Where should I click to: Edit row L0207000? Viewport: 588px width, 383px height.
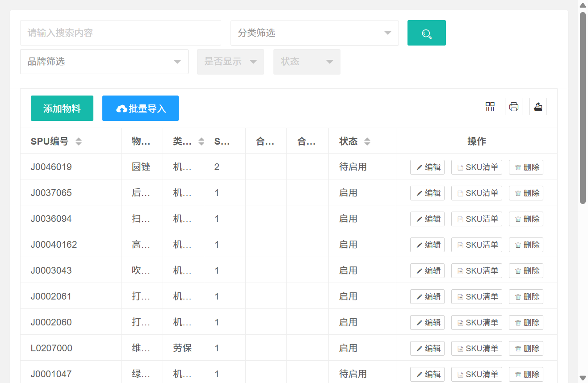[x=427, y=349]
